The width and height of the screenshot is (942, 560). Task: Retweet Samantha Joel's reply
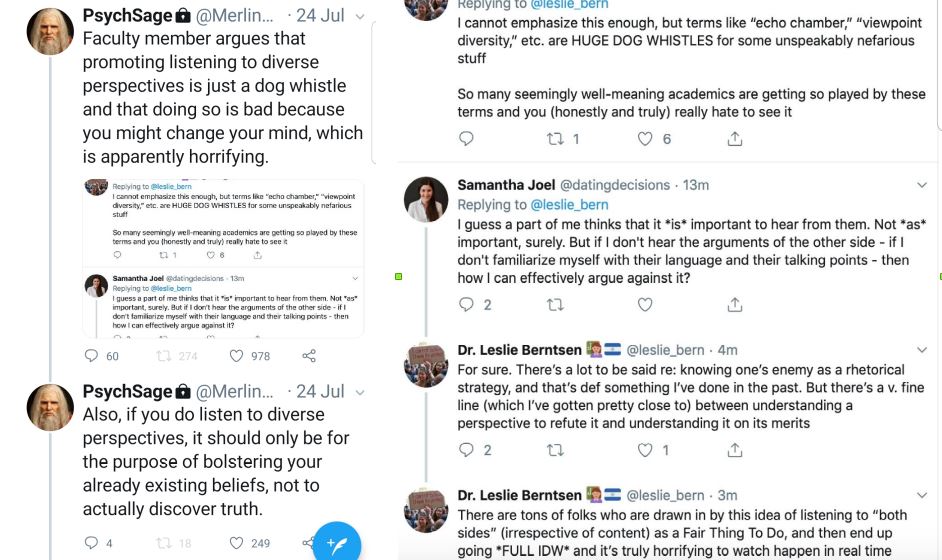[x=555, y=305]
